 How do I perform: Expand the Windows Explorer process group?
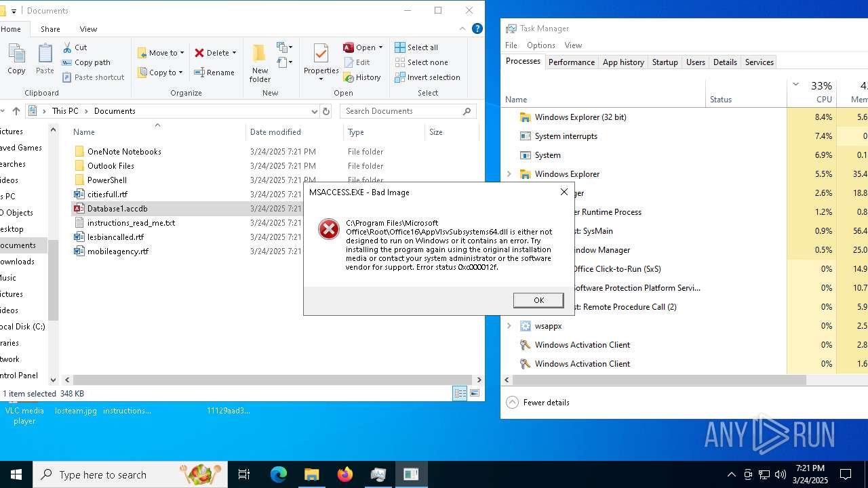(x=509, y=174)
